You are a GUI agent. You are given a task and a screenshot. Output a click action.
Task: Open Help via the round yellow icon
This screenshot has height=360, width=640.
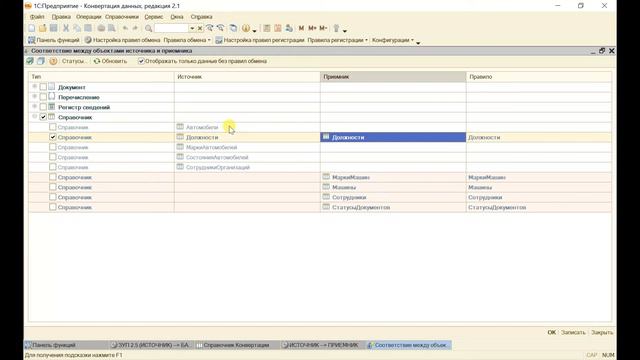[x=246, y=28]
